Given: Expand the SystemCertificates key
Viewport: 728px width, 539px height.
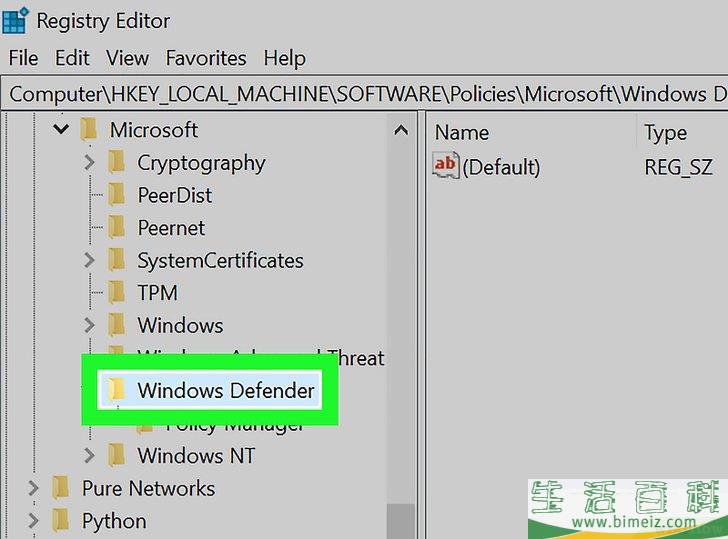Looking at the screenshot, I should click(89, 260).
